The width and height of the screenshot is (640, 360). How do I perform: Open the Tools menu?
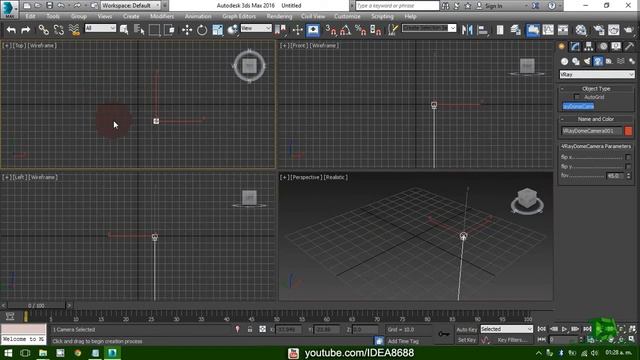pos(53,16)
